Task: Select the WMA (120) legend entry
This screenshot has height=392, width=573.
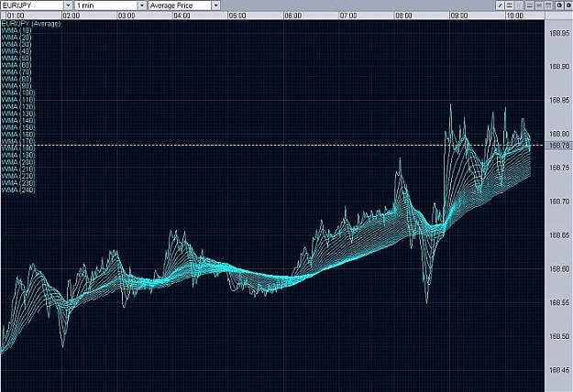Action: (x=18, y=107)
